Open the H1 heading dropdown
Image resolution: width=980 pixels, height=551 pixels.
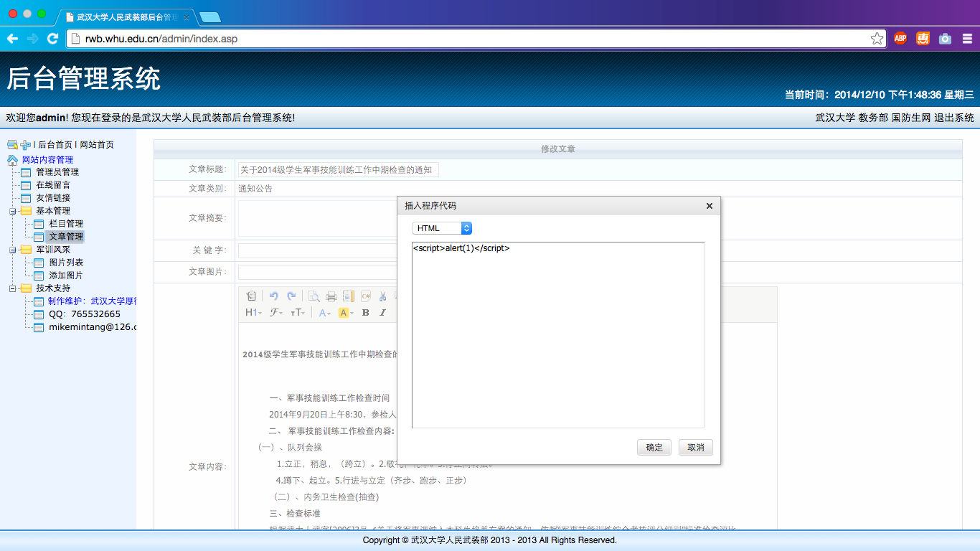pos(253,313)
